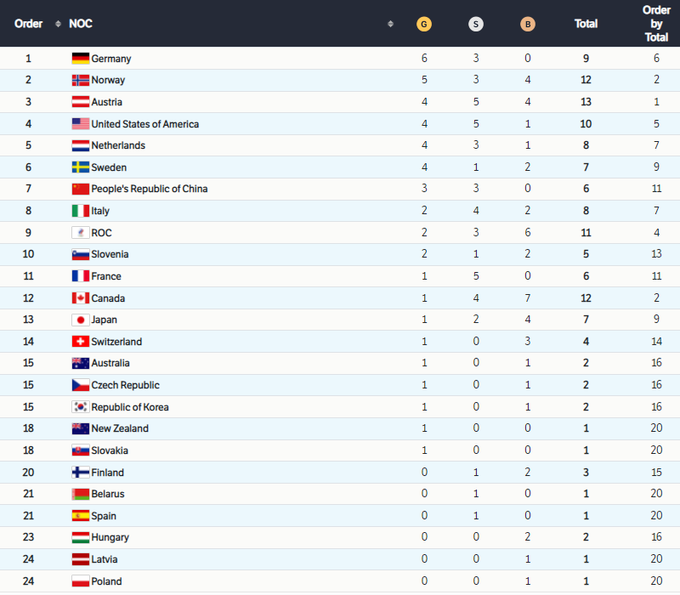The width and height of the screenshot is (680, 595).
Task: Click the Japan flag icon
Action: click(80, 320)
